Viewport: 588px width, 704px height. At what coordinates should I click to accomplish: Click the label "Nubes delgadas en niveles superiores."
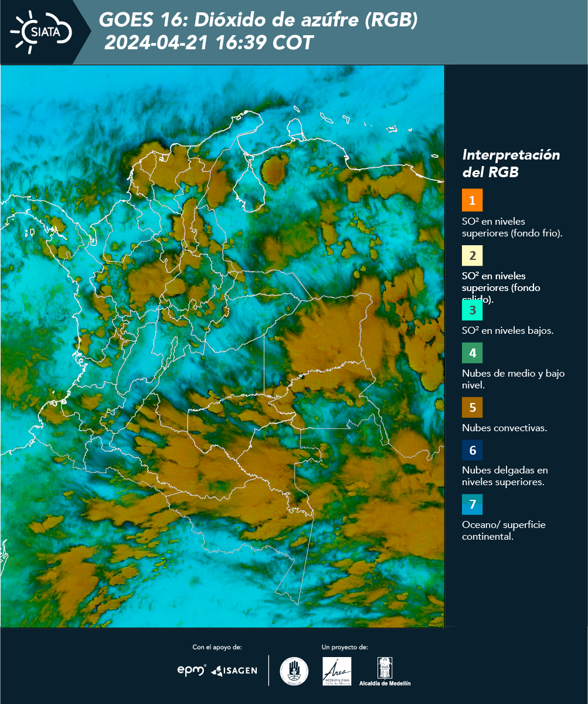(x=505, y=476)
